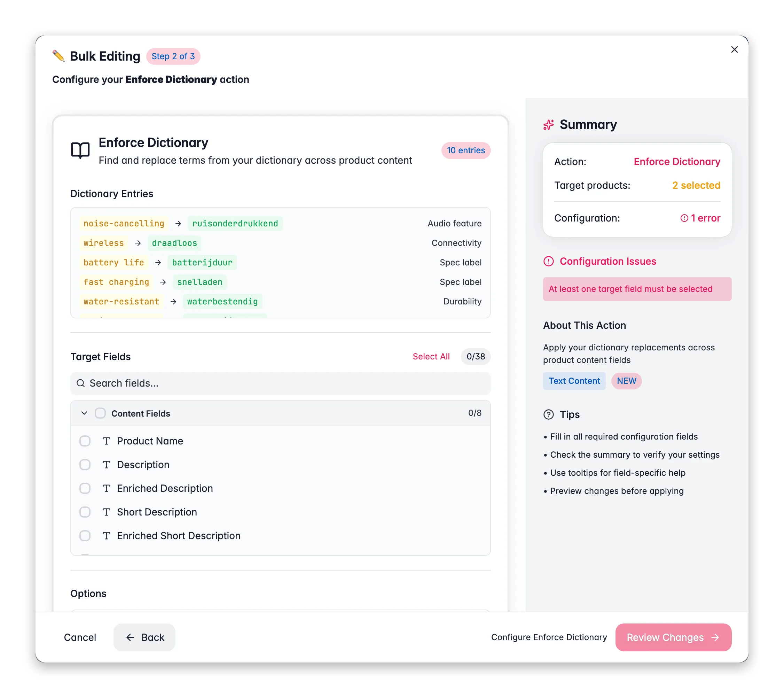784x698 pixels.
Task: Close the Bulk Editing dialog
Action: click(734, 49)
